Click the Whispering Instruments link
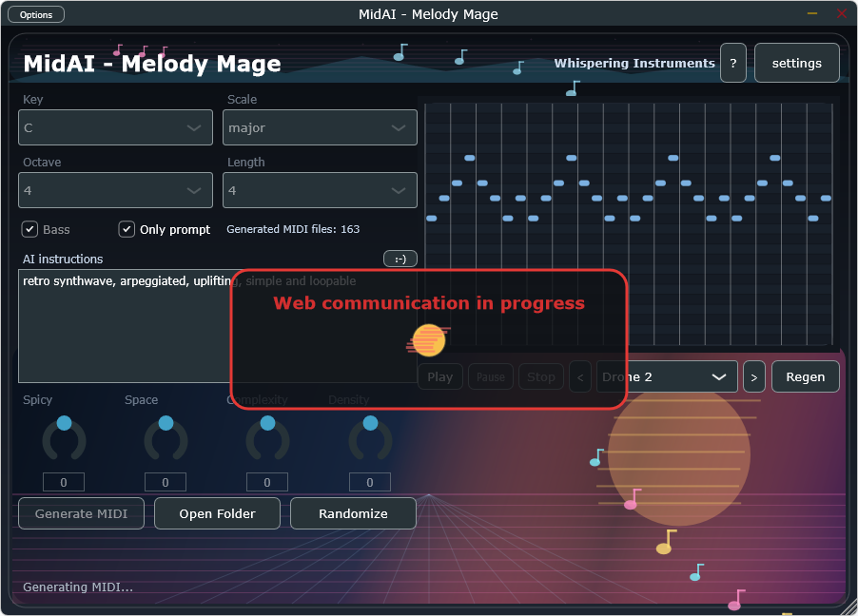The width and height of the screenshot is (858, 616). tap(634, 64)
